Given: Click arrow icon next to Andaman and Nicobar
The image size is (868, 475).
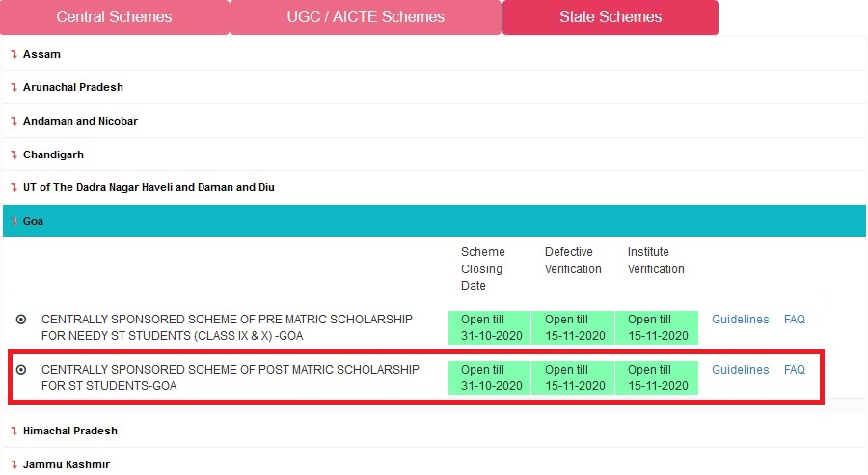Looking at the screenshot, I should coord(14,122).
